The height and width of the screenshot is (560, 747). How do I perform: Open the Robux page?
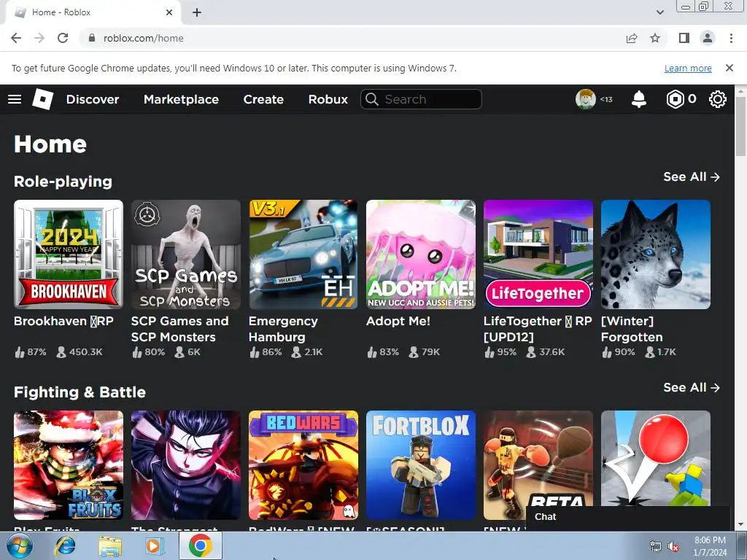[x=328, y=99]
